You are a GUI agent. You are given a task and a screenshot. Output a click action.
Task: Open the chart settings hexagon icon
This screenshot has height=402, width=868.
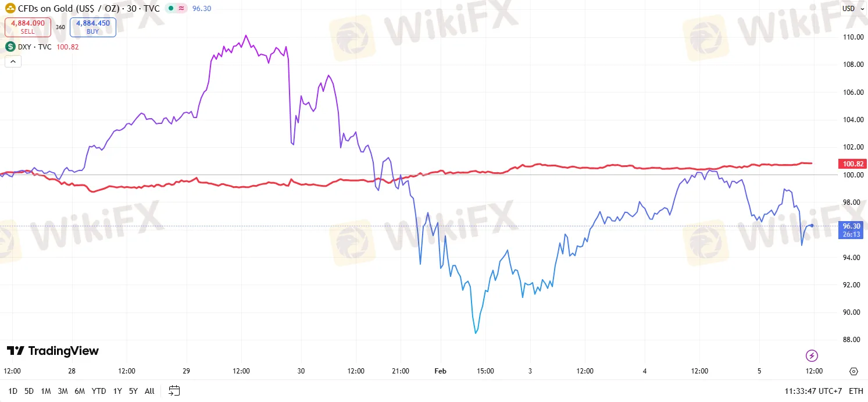pyautogui.click(x=853, y=371)
